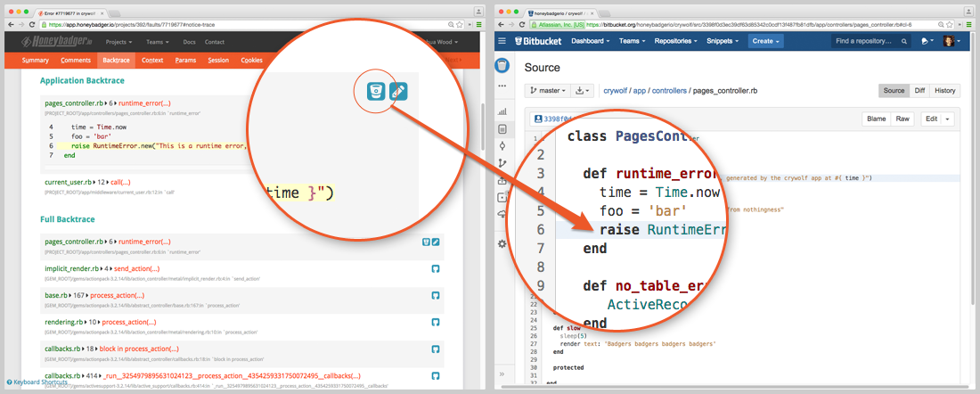Screen dimensions: 980x394
Task: Click search magnifier in Find a repository
Action: [x=903, y=41]
